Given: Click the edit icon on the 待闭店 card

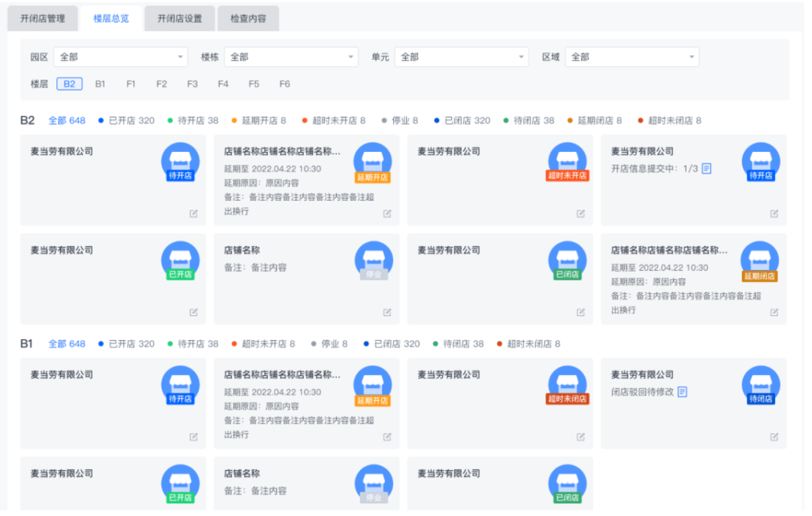Looking at the screenshot, I should 774,436.
